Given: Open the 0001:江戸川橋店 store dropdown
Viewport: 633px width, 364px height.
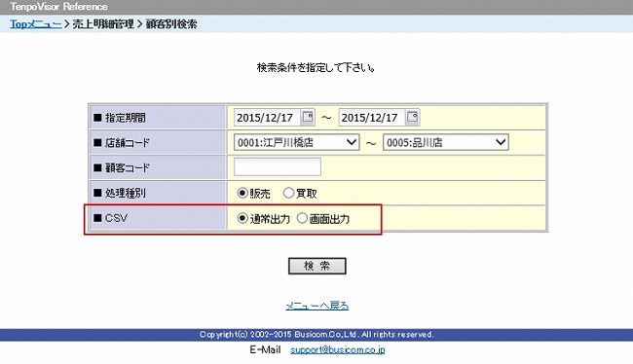Looking at the screenshot, I should 296,142.
